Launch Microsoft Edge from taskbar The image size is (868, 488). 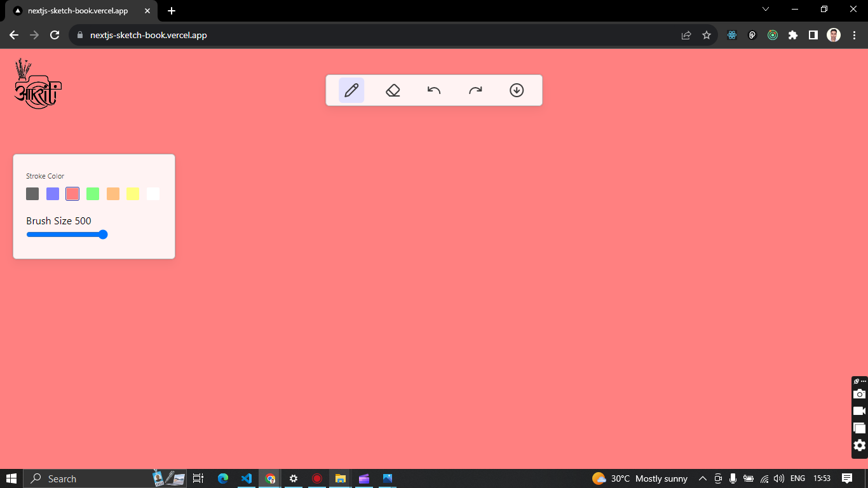pyautogui.click(x=223, y=478)
